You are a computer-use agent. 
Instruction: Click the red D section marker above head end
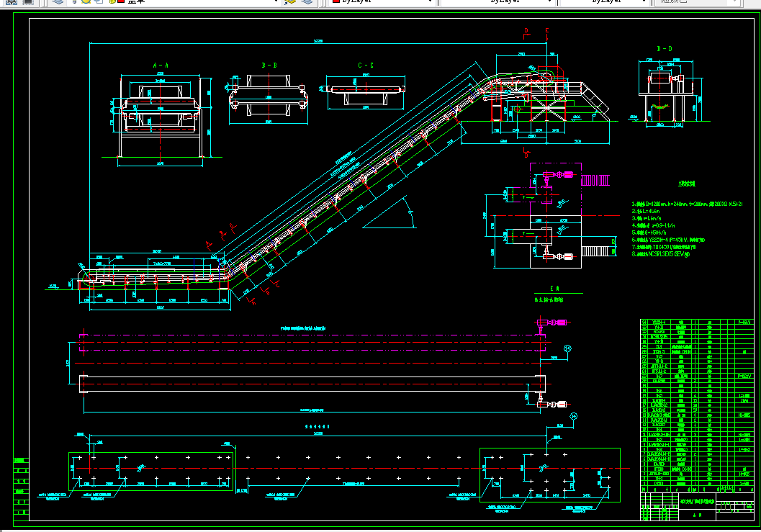coord(526,32)
